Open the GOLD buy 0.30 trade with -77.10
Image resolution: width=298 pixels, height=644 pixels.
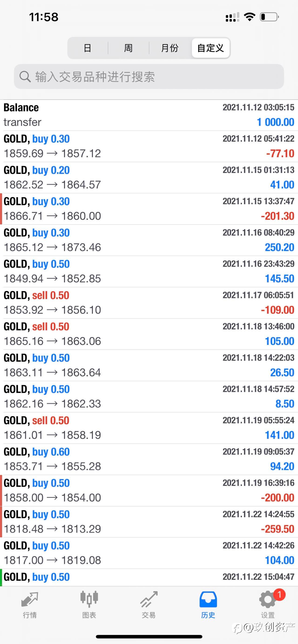coord(149,146)
